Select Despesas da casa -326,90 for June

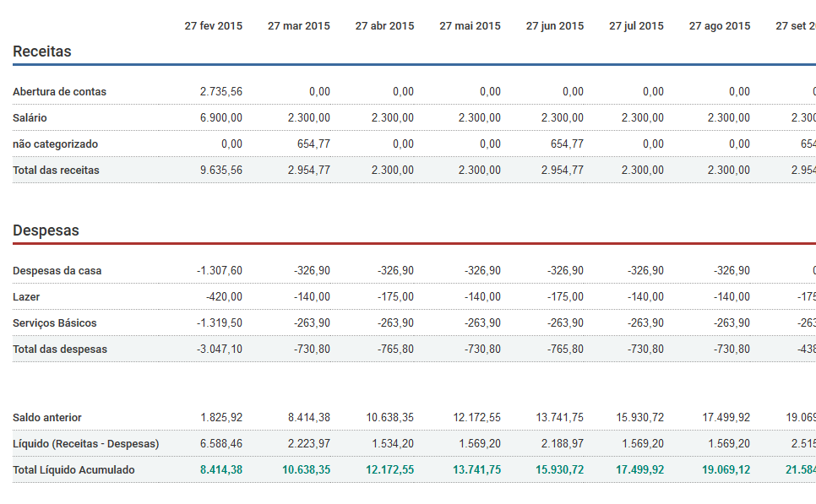click(x=565, y=271)
